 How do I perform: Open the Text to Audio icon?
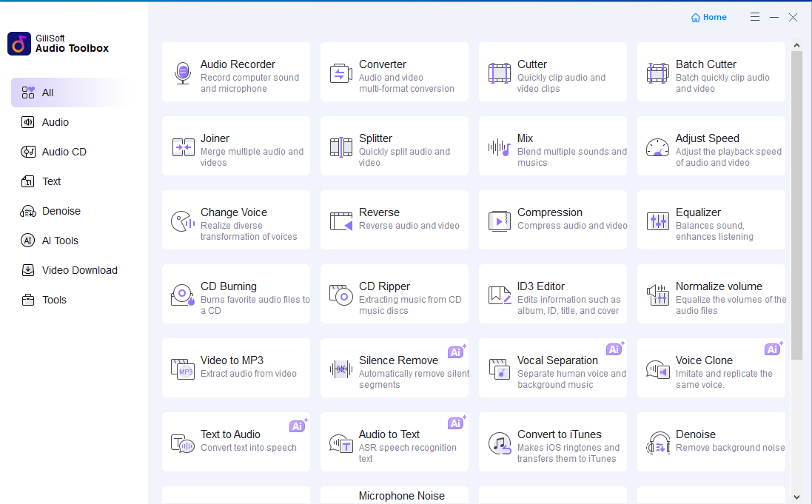183,443
